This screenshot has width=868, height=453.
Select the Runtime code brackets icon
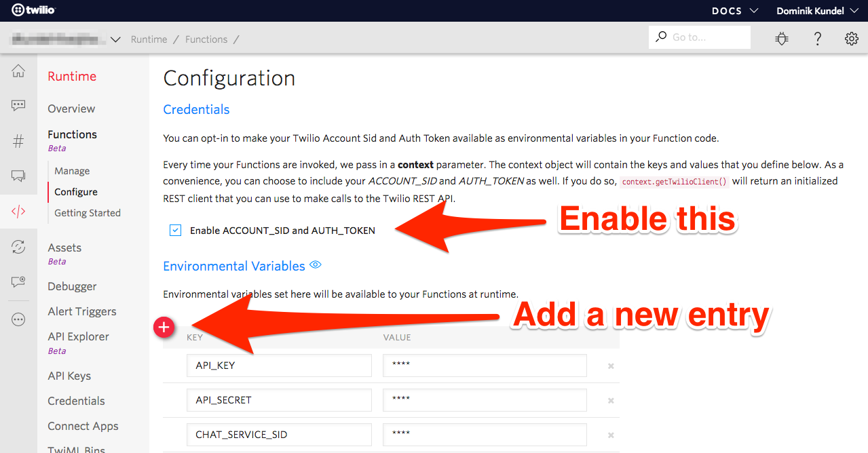pos(18,212)
